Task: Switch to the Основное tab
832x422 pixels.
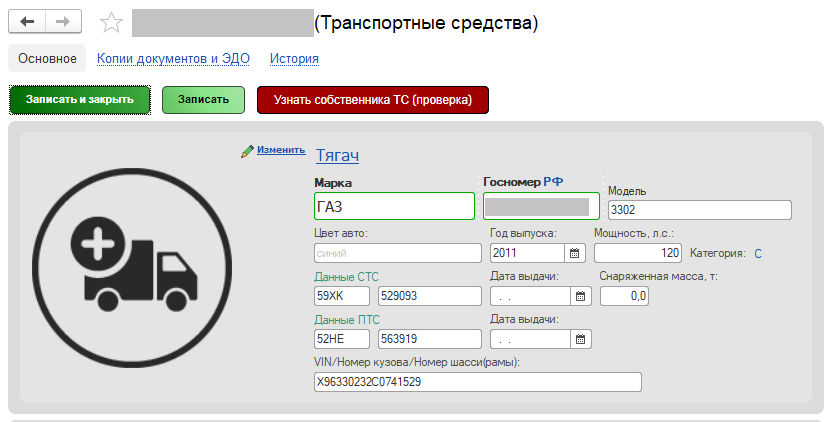Action: pyautogui.click(x=47, y=58)
